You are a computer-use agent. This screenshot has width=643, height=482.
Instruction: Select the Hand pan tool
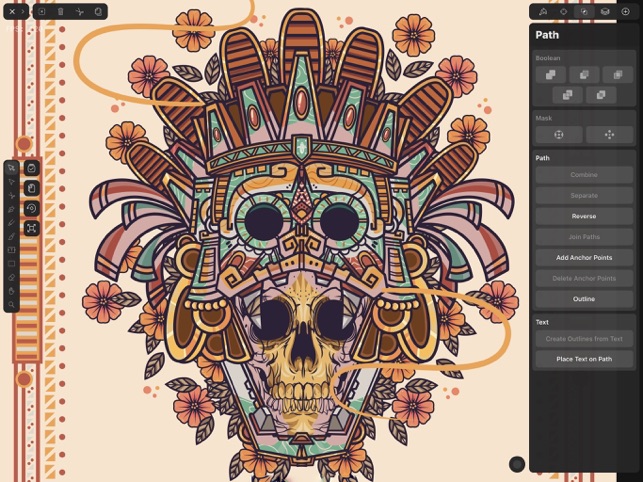(11, 291)
